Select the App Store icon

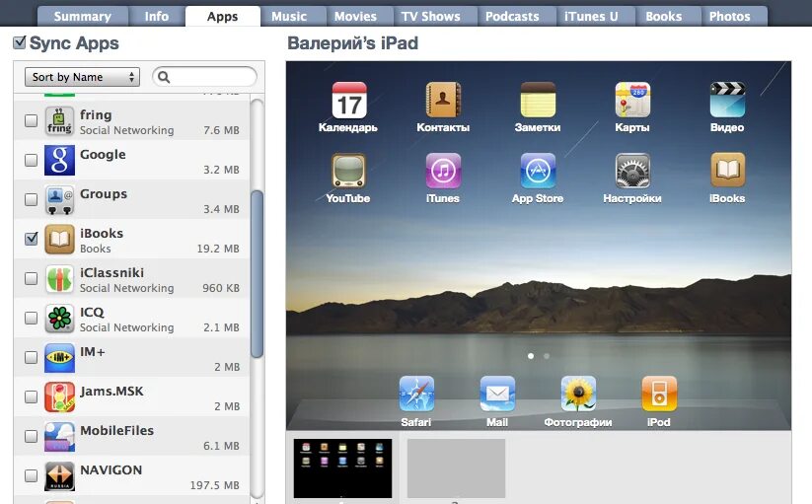click(x=538, y=171)
